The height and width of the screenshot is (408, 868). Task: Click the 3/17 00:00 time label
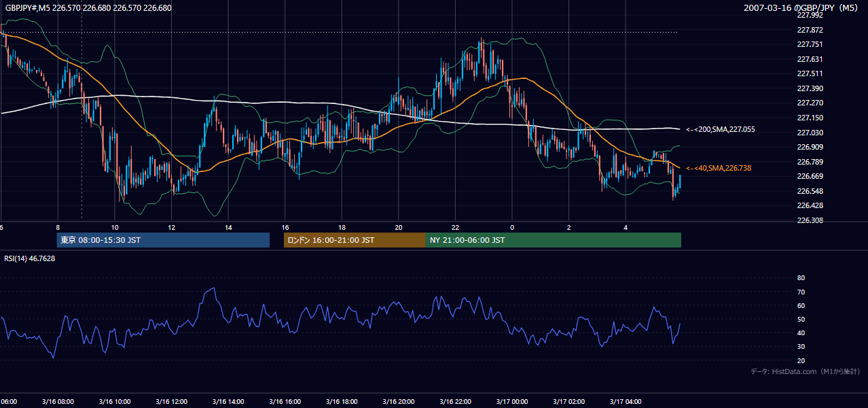511,402
